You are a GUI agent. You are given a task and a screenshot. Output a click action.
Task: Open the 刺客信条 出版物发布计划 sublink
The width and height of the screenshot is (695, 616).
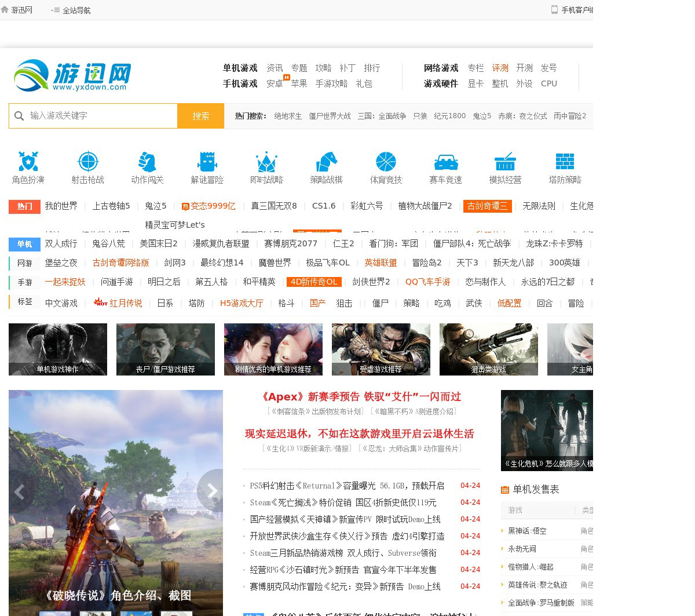point(316,411)
